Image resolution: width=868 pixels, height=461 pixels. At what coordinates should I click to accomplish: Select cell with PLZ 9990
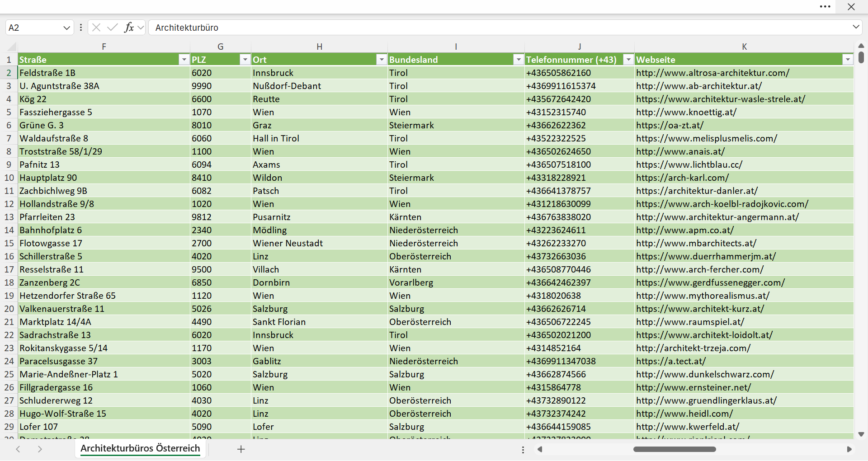(x=221, y=86)
